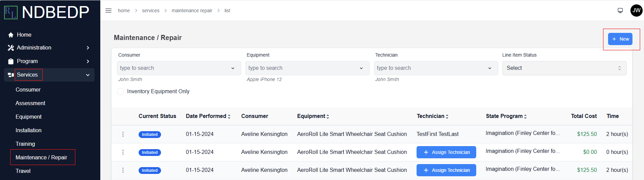Follow the services breadcrumb link

150,11
